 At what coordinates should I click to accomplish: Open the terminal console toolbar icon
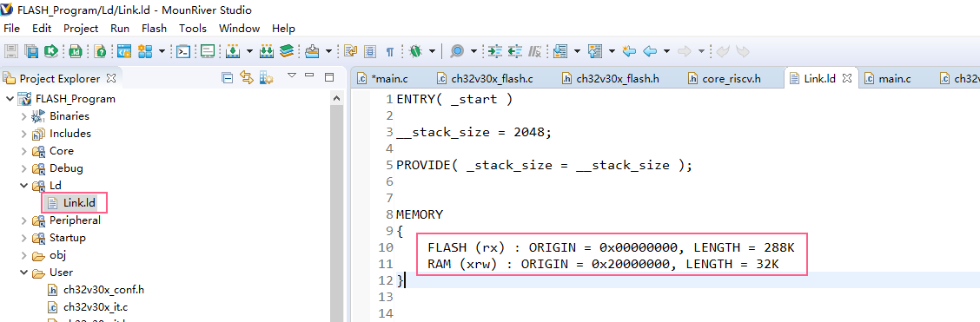[x=183, y=51]
